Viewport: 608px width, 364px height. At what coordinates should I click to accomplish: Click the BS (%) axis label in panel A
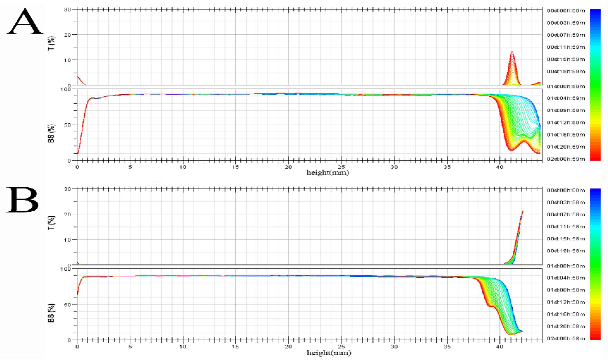[51, 133]
